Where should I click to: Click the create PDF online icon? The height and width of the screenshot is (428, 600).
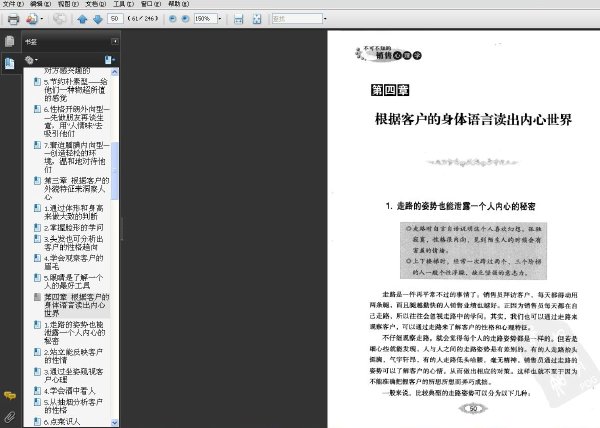point(32,19)
